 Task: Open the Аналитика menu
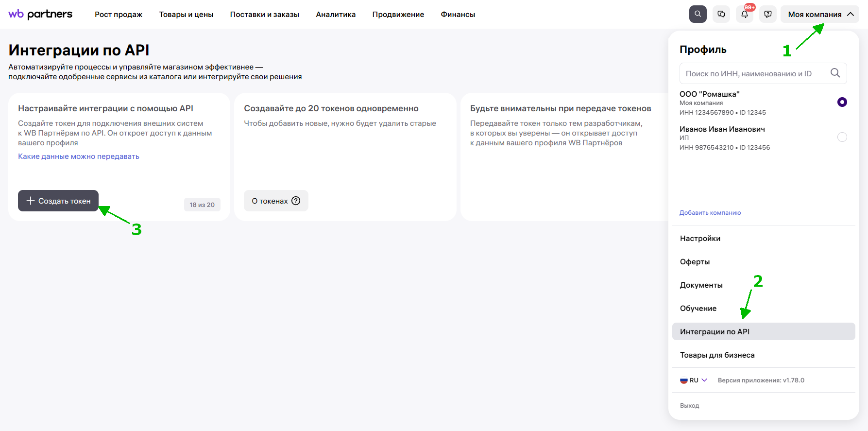click(x=336, y=15)
